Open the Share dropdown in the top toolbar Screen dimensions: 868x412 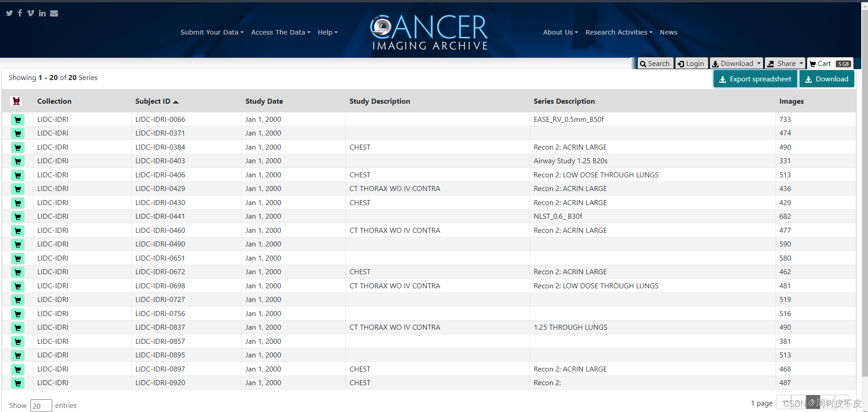(x=785, y=64)
